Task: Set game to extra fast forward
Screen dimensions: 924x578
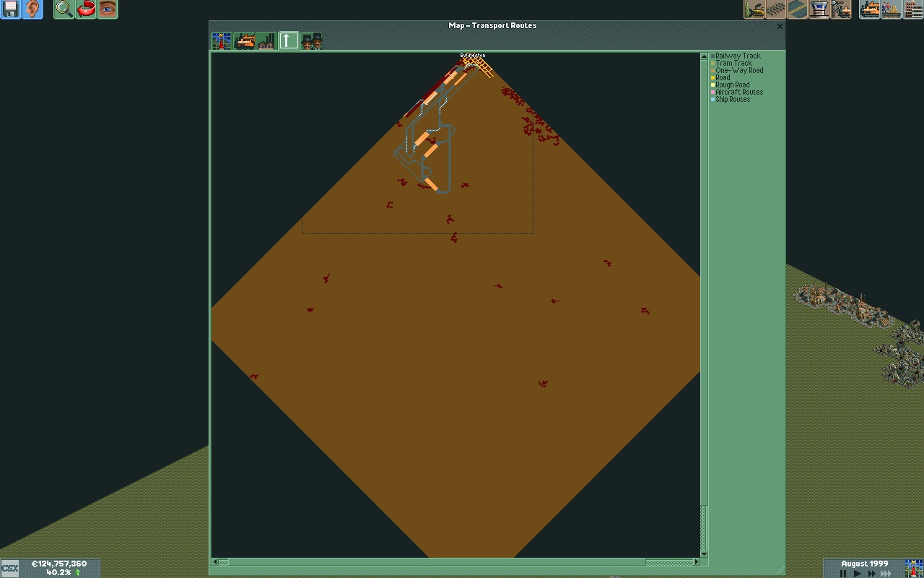Action: point(886,574)
